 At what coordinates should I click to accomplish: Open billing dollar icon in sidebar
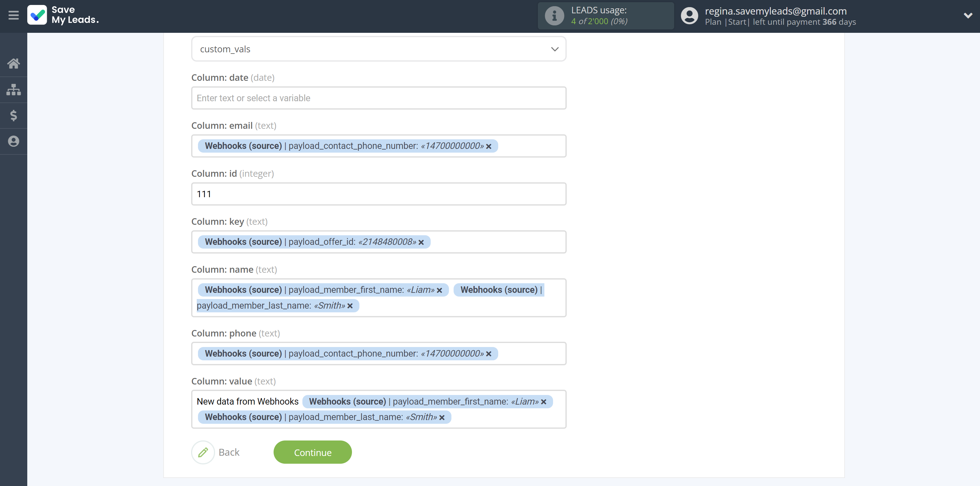click(x=13, y=115)
